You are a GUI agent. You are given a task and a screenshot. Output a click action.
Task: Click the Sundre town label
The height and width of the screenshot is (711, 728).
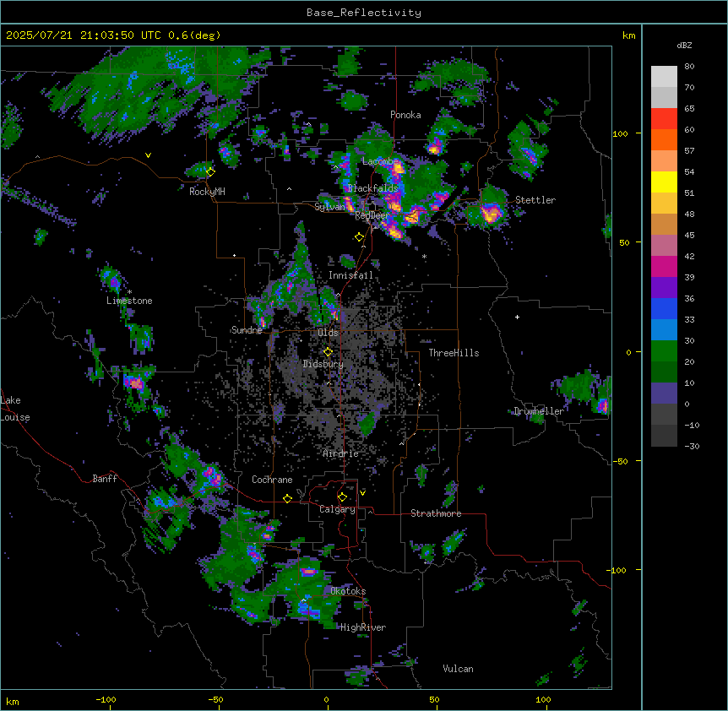[247, 330]
